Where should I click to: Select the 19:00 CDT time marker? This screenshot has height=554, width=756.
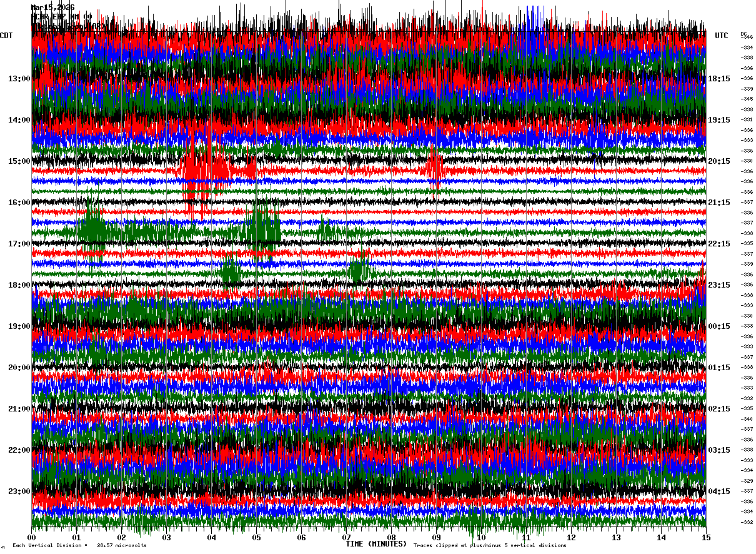pos(19,326)
